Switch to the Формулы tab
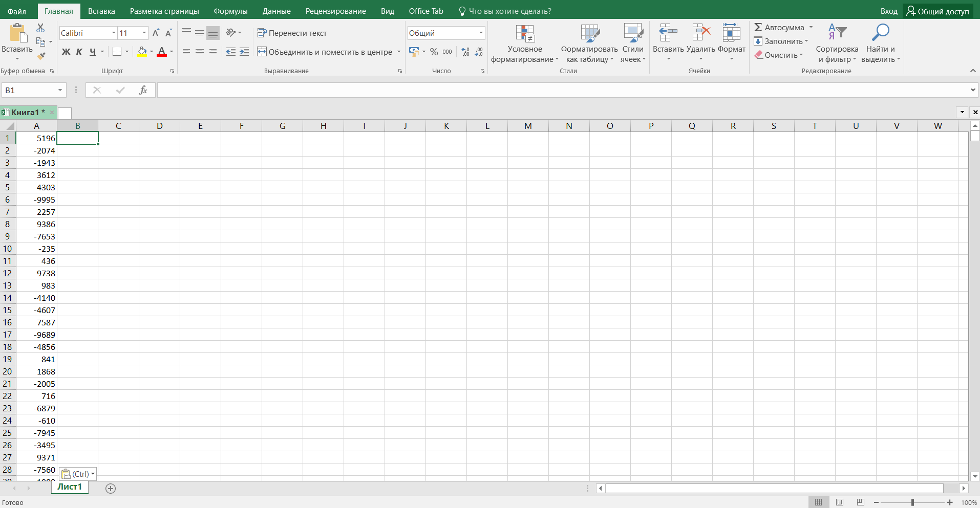 [230, 11]
